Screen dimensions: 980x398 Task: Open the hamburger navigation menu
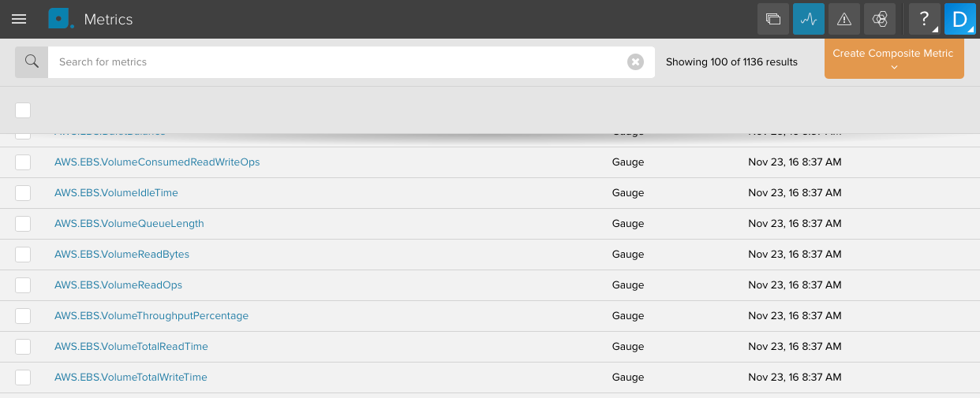19,19
